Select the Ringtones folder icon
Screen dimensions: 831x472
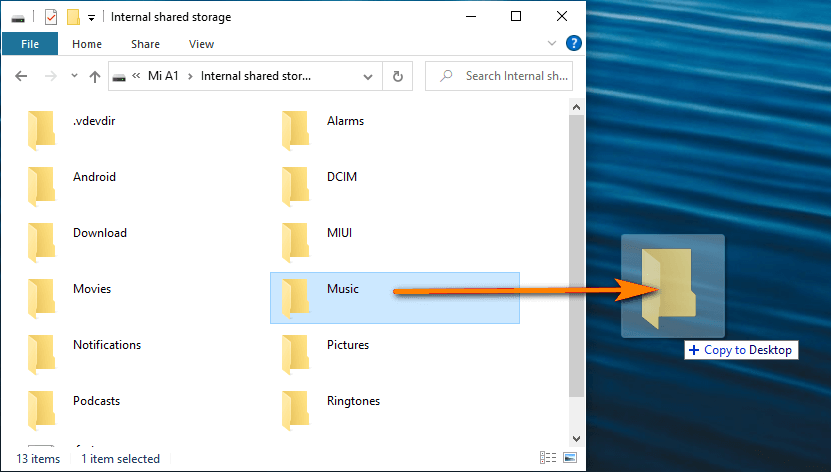295,411
